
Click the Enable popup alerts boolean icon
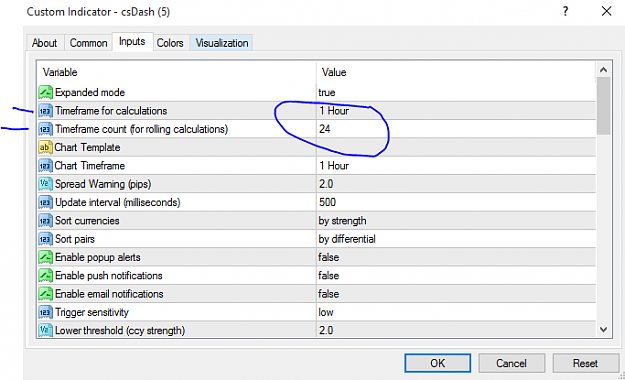(45, 257)
